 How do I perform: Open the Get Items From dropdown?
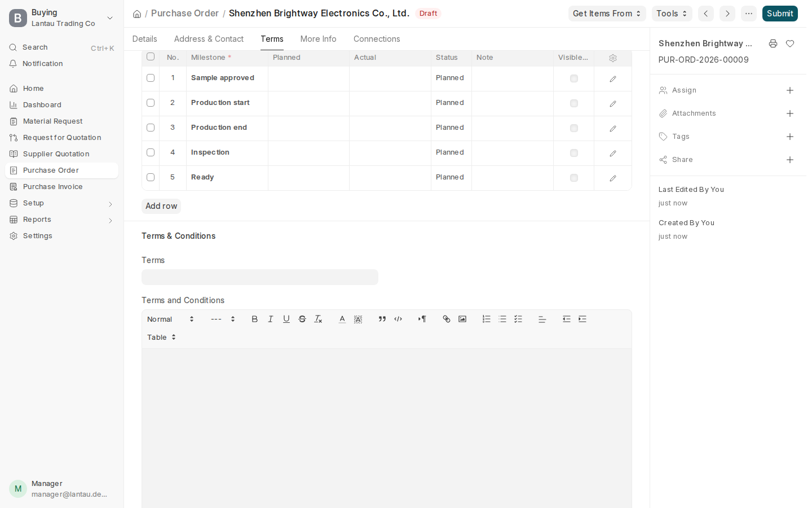point(607,14)
